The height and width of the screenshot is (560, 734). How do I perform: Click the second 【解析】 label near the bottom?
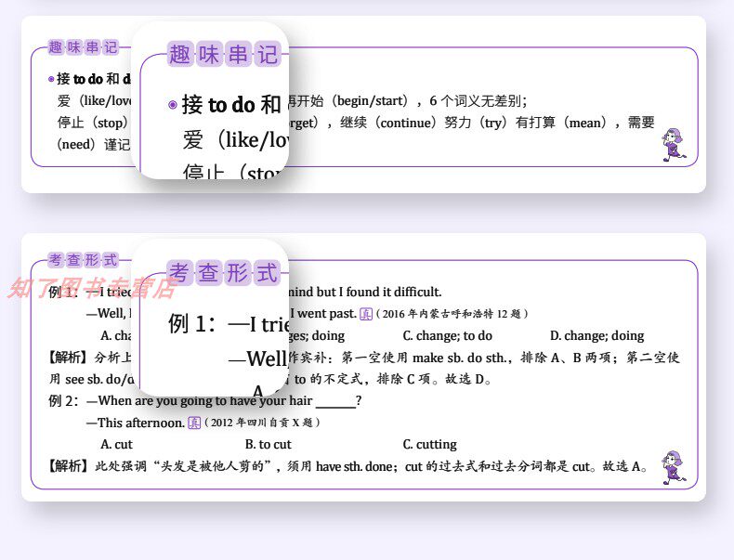(x=67, y=466)
